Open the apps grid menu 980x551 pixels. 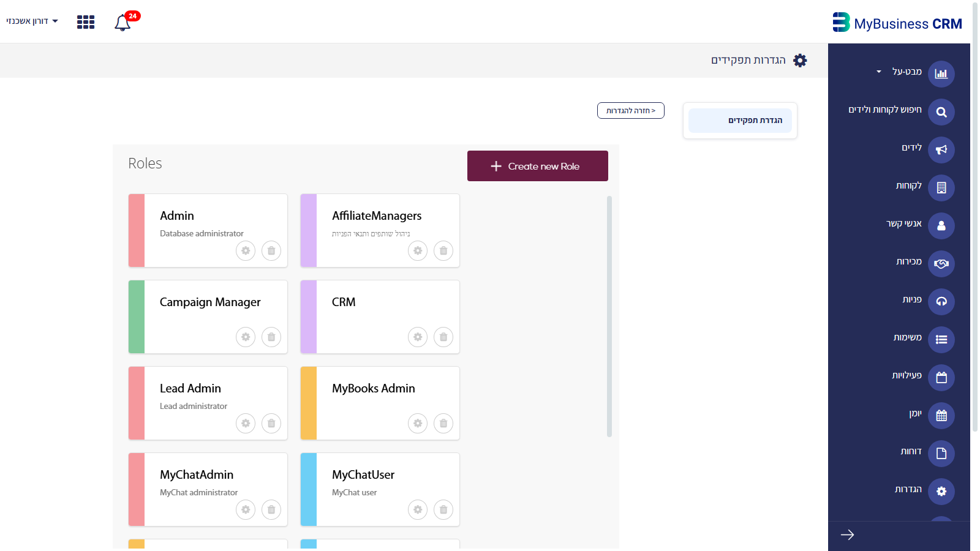pyautogui.click(x=86, y=22)
